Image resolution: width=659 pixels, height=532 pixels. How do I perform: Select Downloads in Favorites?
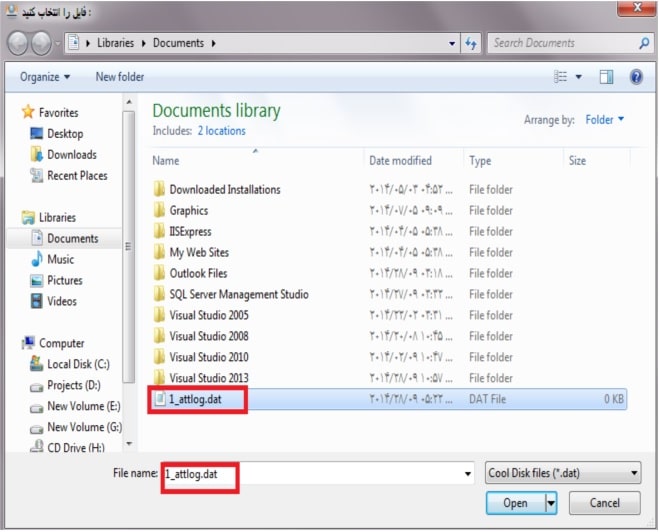(x=71, y=155)
